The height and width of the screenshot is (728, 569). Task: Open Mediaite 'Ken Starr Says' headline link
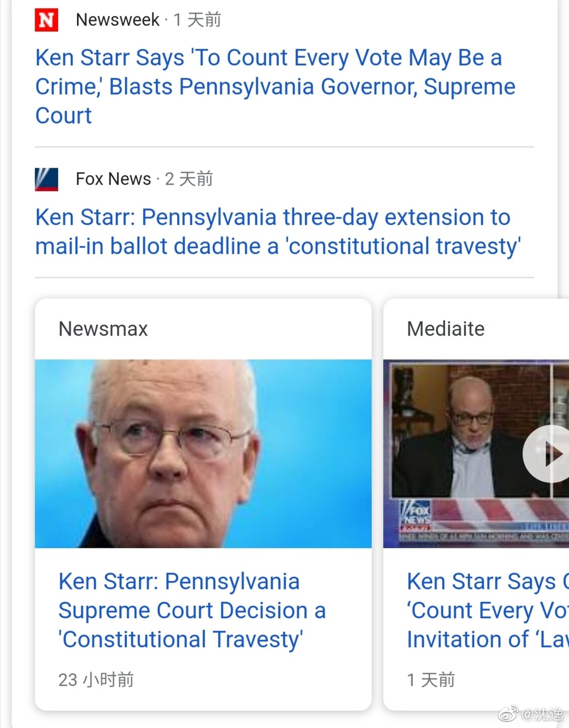coord(487,610)
